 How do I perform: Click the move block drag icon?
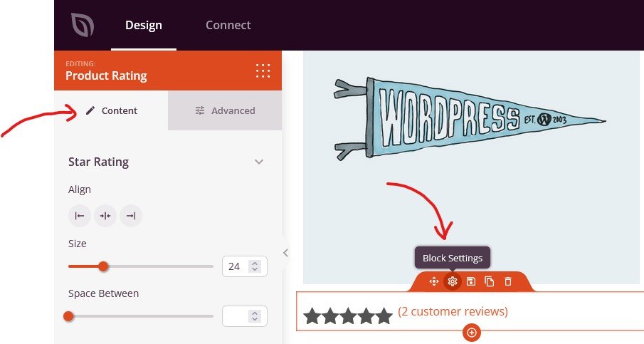[x=433, y=281]
